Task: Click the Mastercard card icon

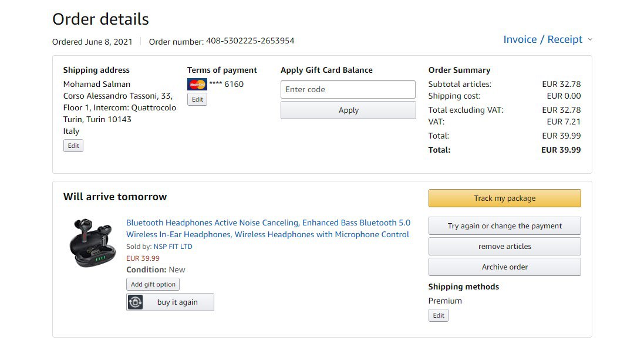Action: [197, 84]
